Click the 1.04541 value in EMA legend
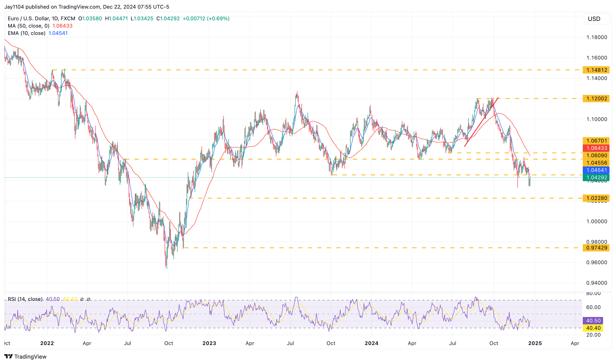The width and height of the screenshot is (616, 364). tap(58, 33)
